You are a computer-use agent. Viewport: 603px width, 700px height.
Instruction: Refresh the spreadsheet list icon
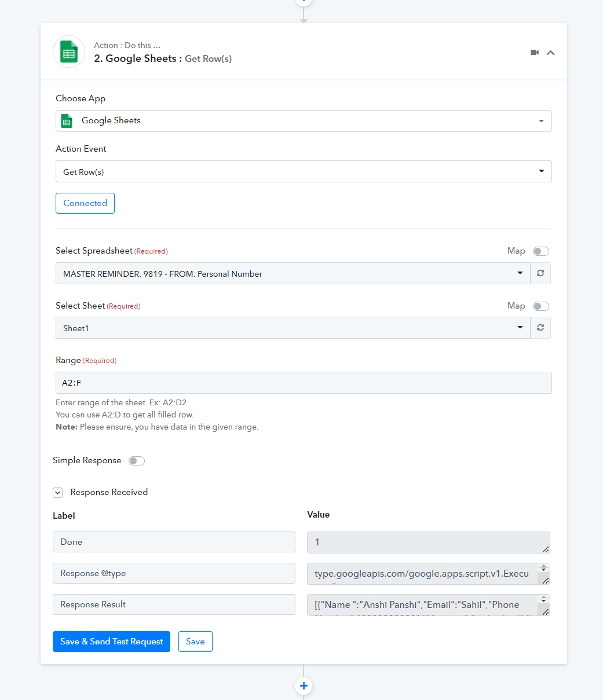coord(540,273)
